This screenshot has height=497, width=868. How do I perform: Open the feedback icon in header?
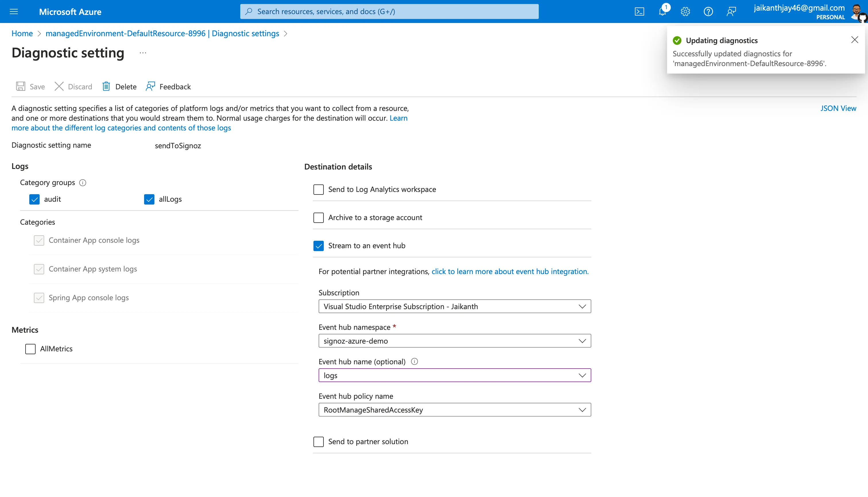click(x=731, y=11)
